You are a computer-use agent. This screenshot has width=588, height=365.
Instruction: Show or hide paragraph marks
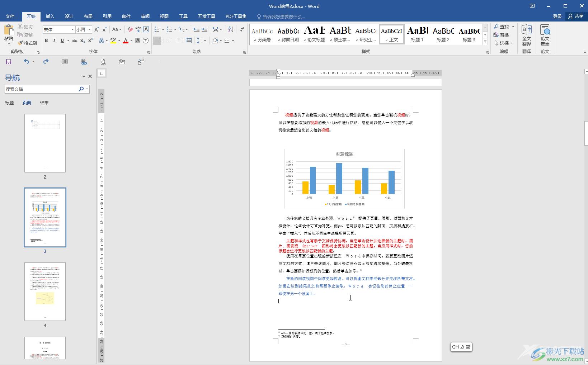pos(242,29)
